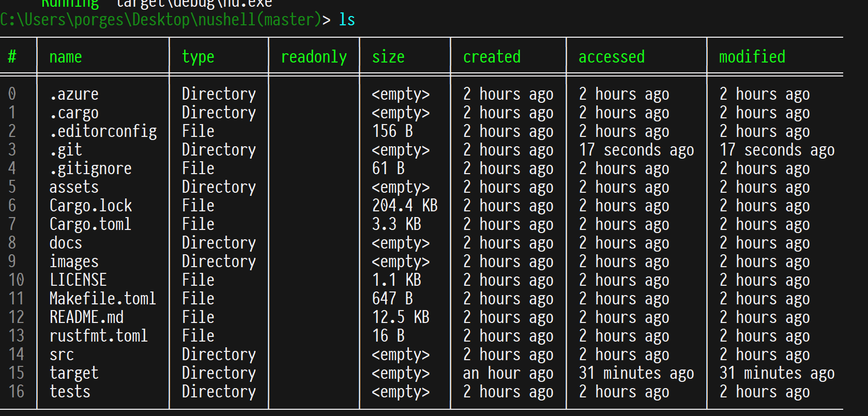Click the 'assets' directory name
The width and height of the screenshot is (868, 416).
click(74, 187)
